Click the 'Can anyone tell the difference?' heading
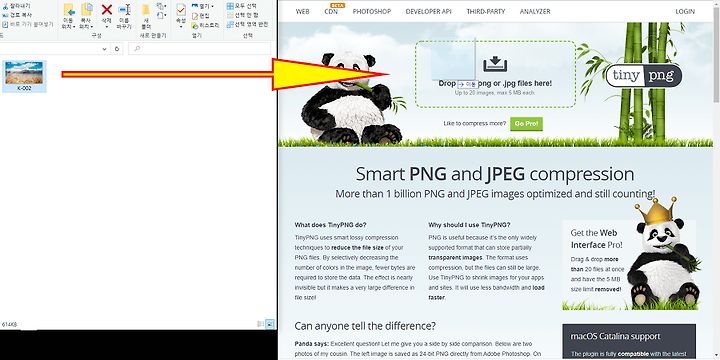Screen dimensions: 720x360 (x=365, y=326)
